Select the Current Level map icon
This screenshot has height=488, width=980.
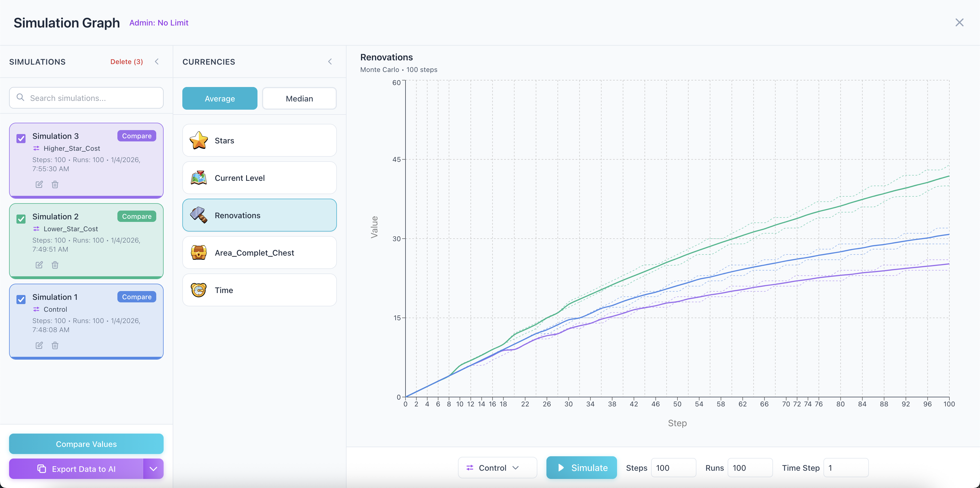198,178
